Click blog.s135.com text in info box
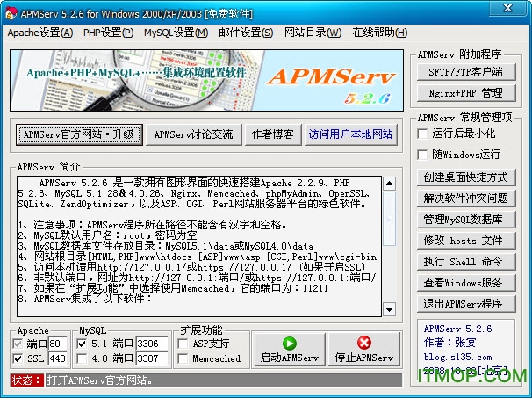 point(457,358)
